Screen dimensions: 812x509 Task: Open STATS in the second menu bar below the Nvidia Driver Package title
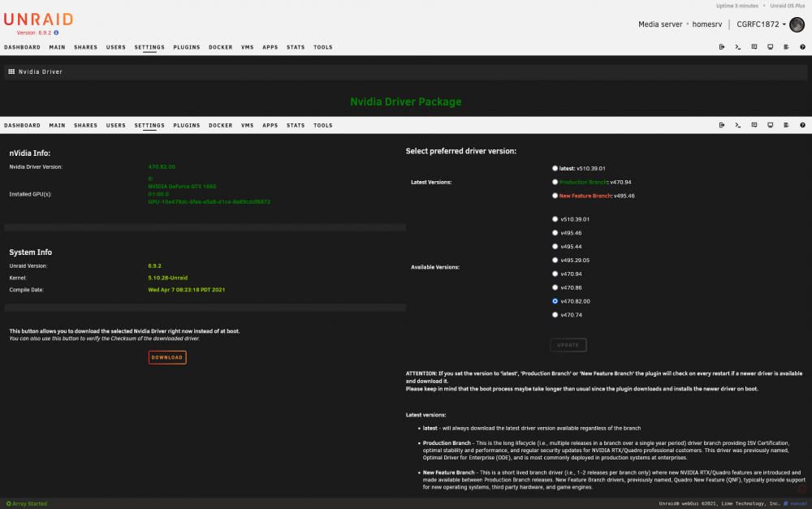point(296,125)
